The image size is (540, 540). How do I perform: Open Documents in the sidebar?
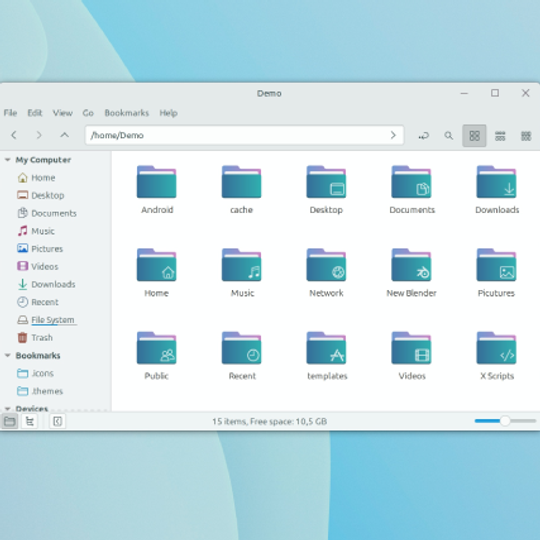[47, 213]
